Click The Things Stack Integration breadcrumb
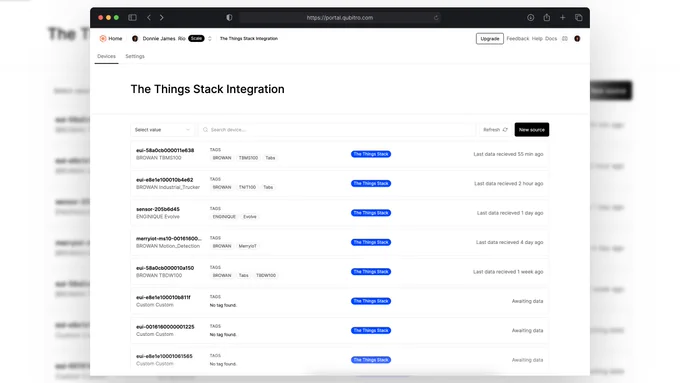 click(x=249, y=39)
